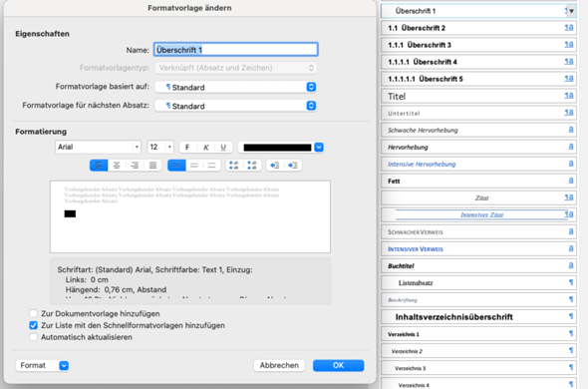Select Verzeichnis 2 style
This screenshot has height=389, width=588.
pos(478,351)
